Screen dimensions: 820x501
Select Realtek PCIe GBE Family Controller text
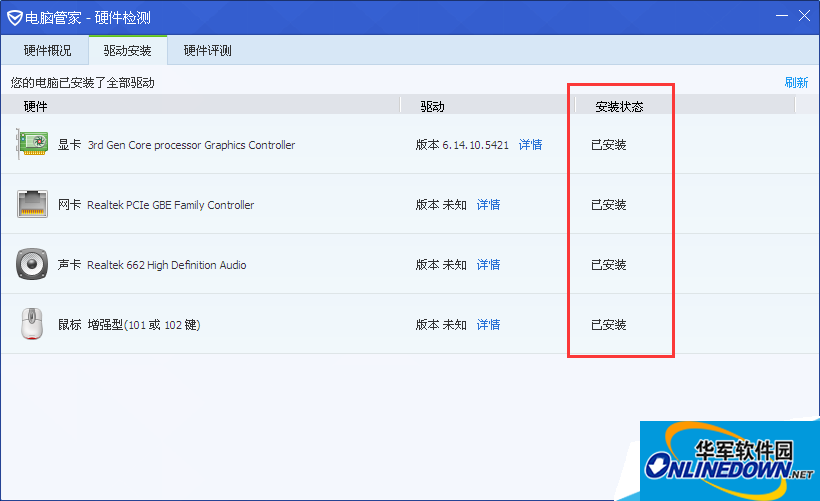(x=170, y=205)
